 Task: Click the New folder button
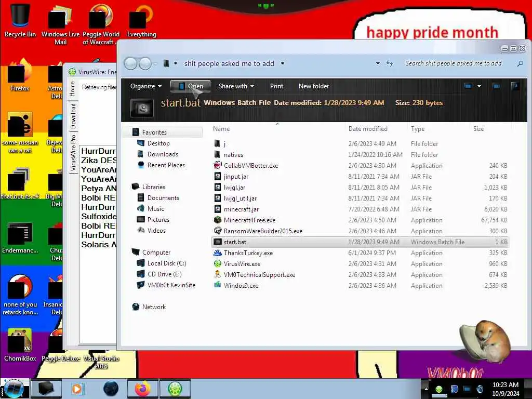click(x=313, y=86)
